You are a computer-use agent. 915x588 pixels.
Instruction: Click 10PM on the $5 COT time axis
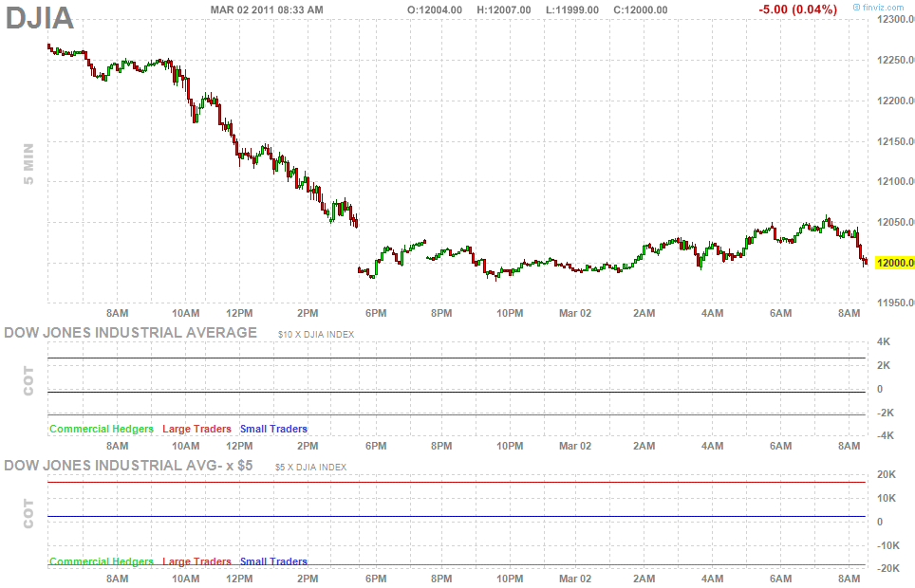click(510, 579)
